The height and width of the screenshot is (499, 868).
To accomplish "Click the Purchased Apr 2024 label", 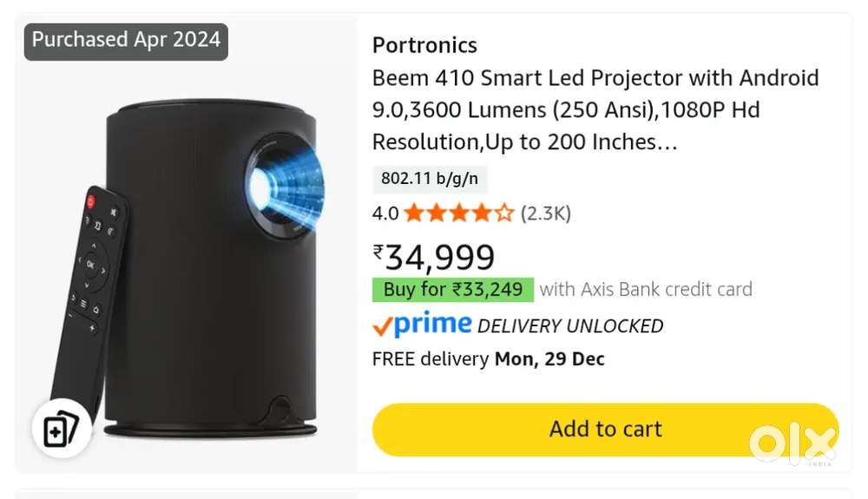I will [x=126, y=41].
